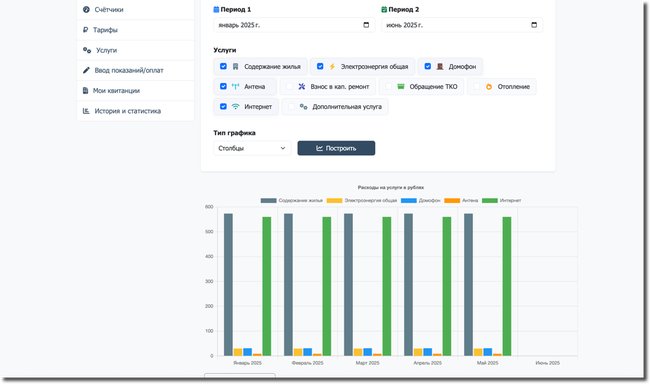650x384 pixels.
Task: Click the green Интернет bar for Май 2025
Action: pyautogui.click(x=507, y=286)
